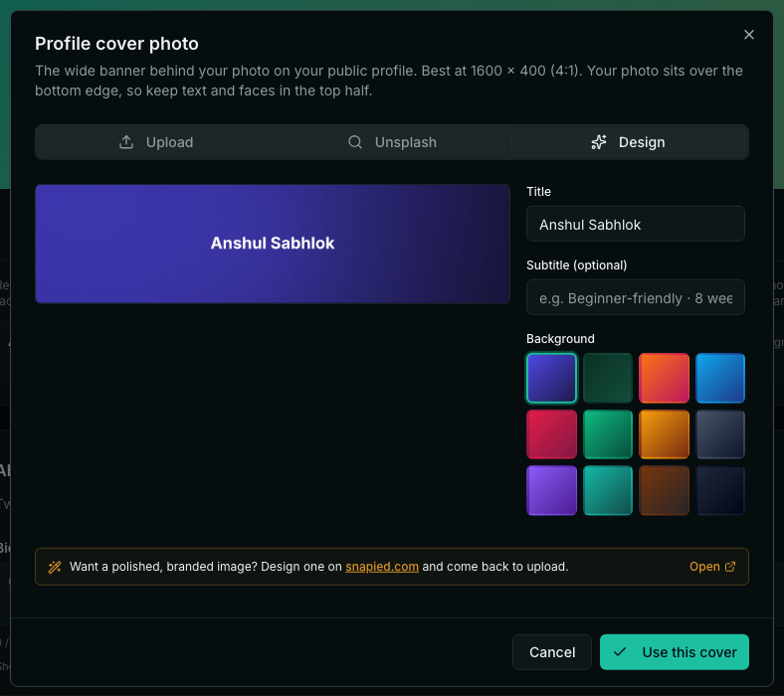The image size is (784, 696).
Task: Click the Subtitle (optional) label
Action: tap(576, 265)
